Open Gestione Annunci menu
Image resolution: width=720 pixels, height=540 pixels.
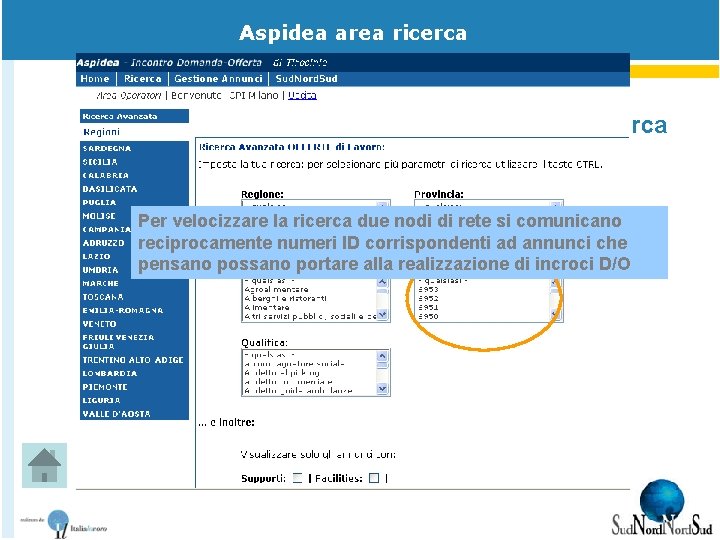(x=218, y=79)
